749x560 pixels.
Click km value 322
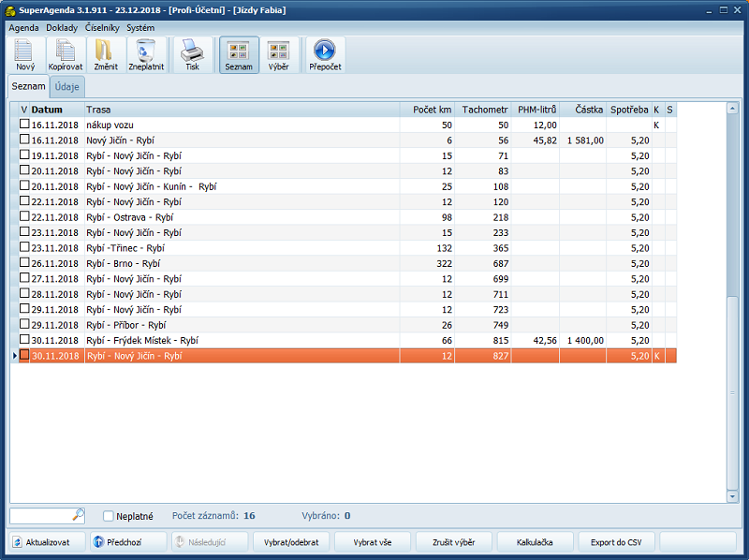tap(444, 263)
